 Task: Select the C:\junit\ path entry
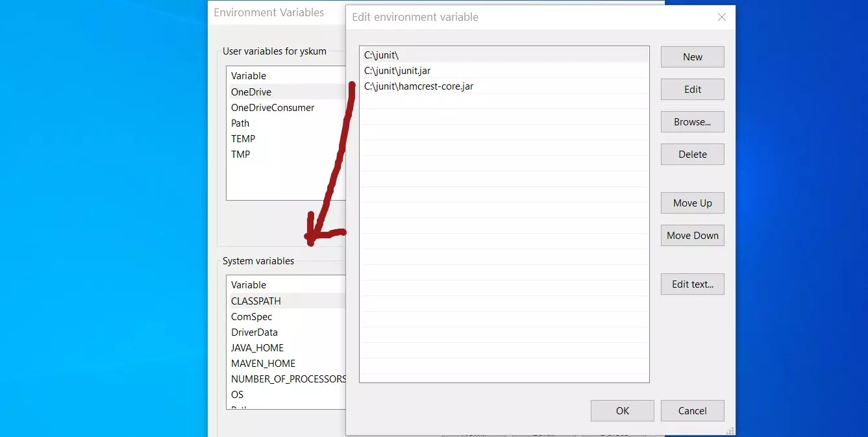tap(454, 55)
